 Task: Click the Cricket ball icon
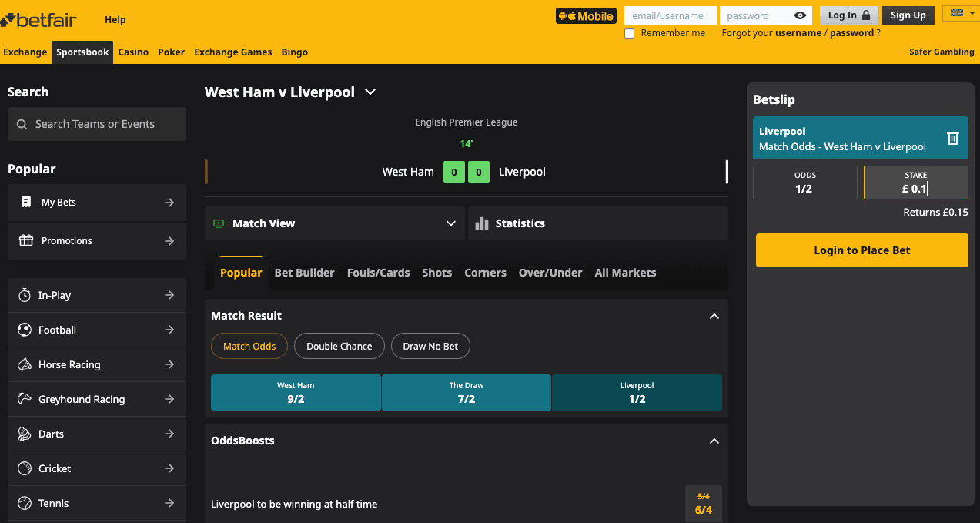(x=25, y=468)
